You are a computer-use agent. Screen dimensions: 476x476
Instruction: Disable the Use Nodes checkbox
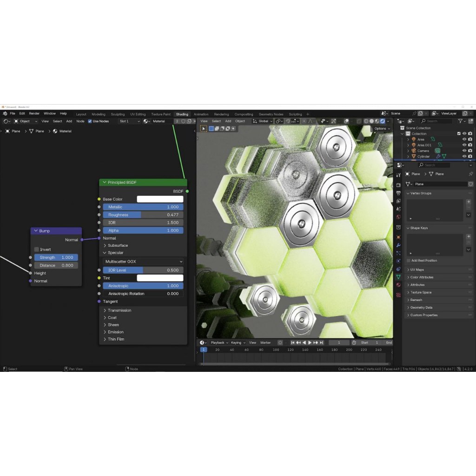(x=90, y=121)
